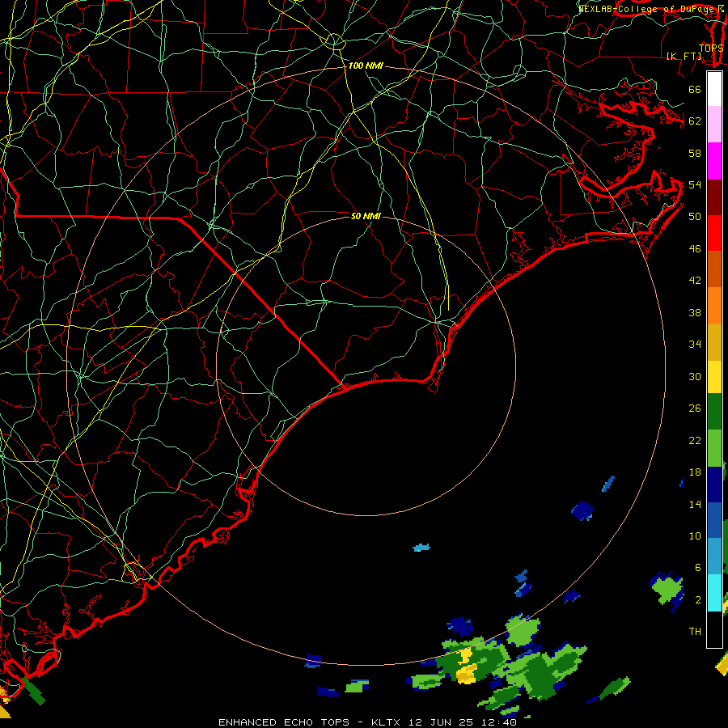Pick the cyan legend band
Screen dimensions: 728x728
pos(714,593)
